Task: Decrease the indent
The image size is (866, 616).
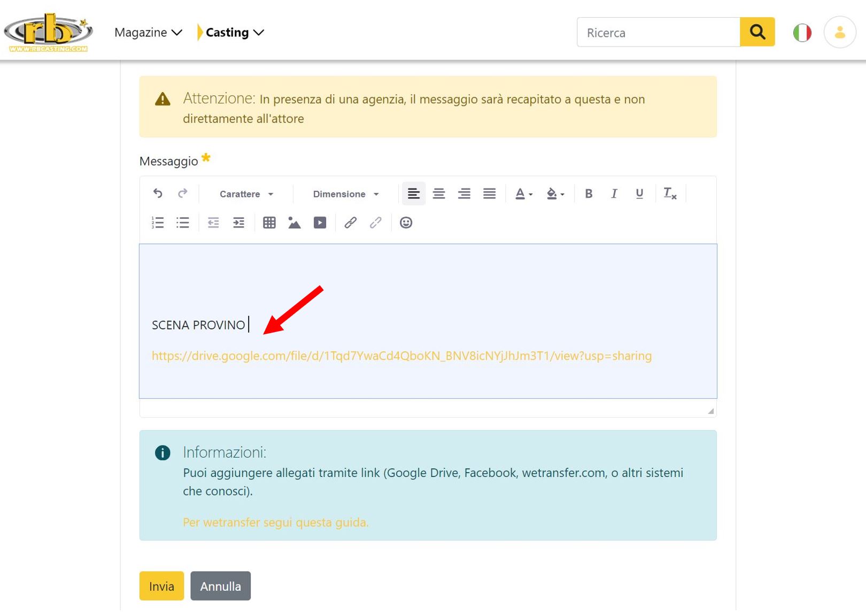Action: 213,222
